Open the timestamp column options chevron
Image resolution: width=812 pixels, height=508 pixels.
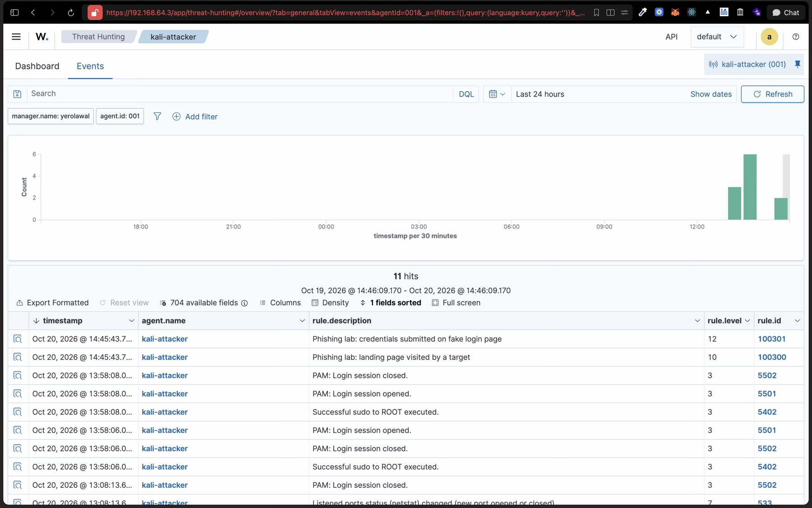point(131,321)
